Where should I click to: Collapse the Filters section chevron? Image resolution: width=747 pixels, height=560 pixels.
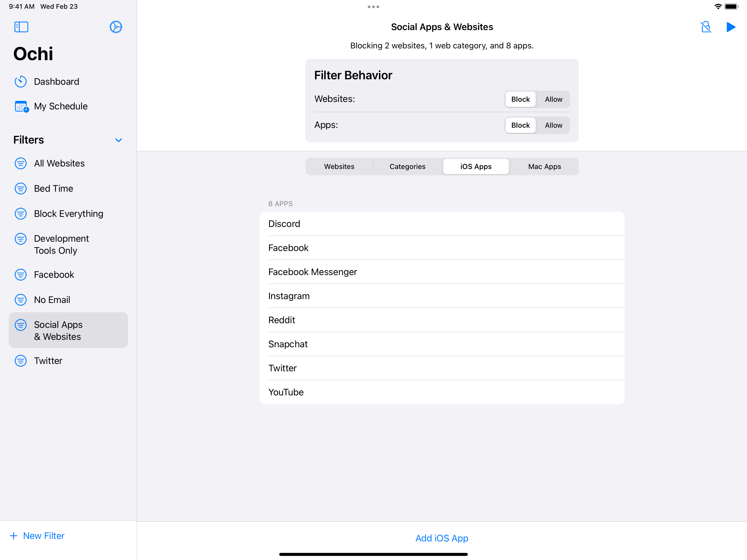pyautogui.click(x=119, y=140)
